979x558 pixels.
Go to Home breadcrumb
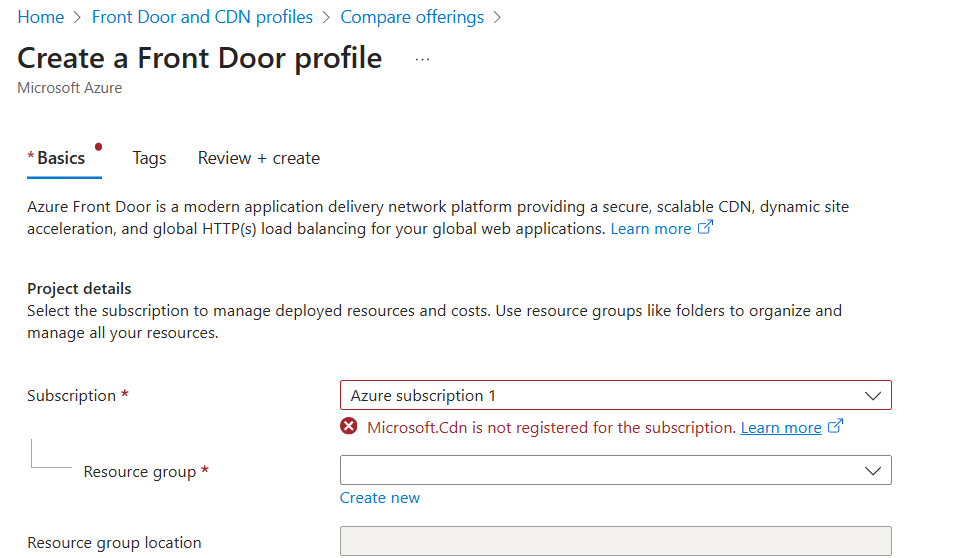(41, 17)
